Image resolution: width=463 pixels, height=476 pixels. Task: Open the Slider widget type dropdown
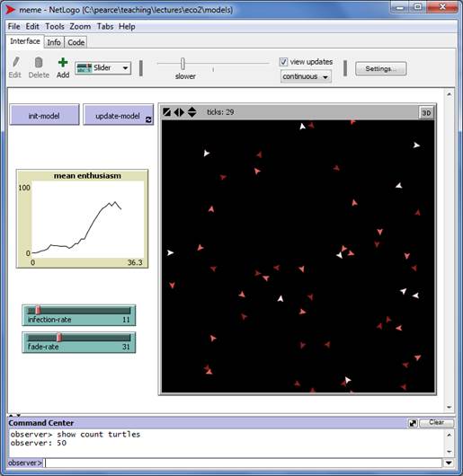click(x=103, y=68)
